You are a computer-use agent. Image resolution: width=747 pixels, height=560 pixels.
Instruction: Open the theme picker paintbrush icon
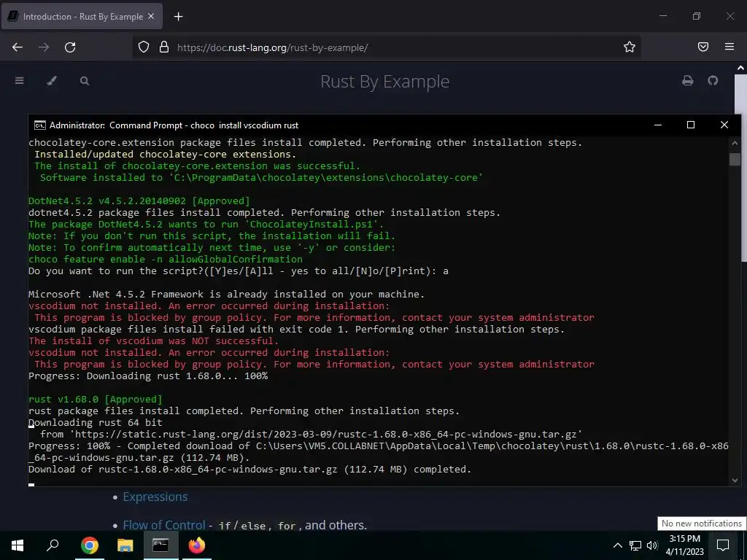tap(52, 80)
